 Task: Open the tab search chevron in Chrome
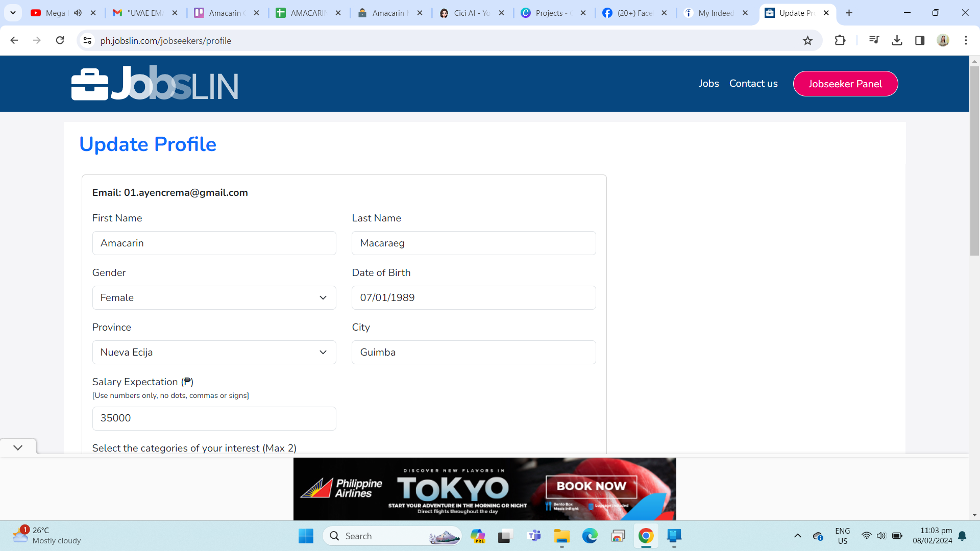point(13,13)
